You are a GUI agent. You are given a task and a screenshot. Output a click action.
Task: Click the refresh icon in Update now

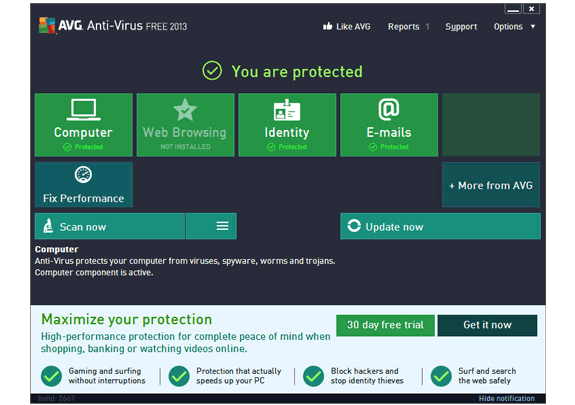click(354, 226)
